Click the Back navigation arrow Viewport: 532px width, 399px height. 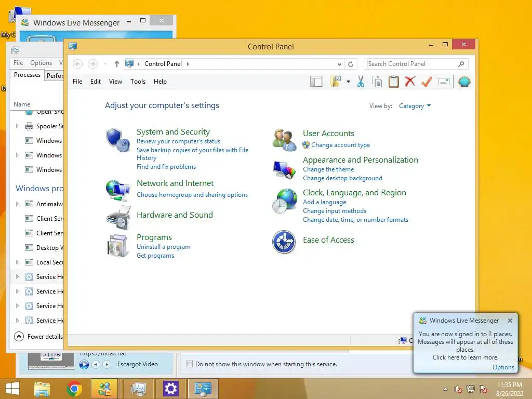(78, 64)
